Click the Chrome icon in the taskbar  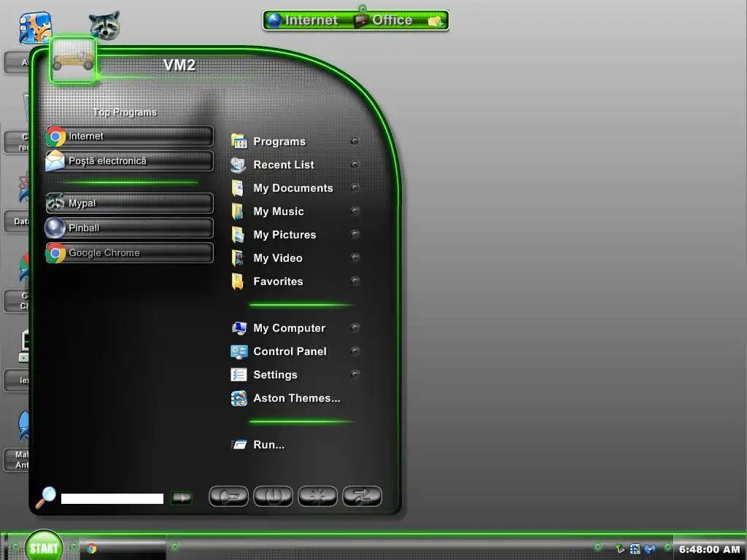(x=92, y=548)
